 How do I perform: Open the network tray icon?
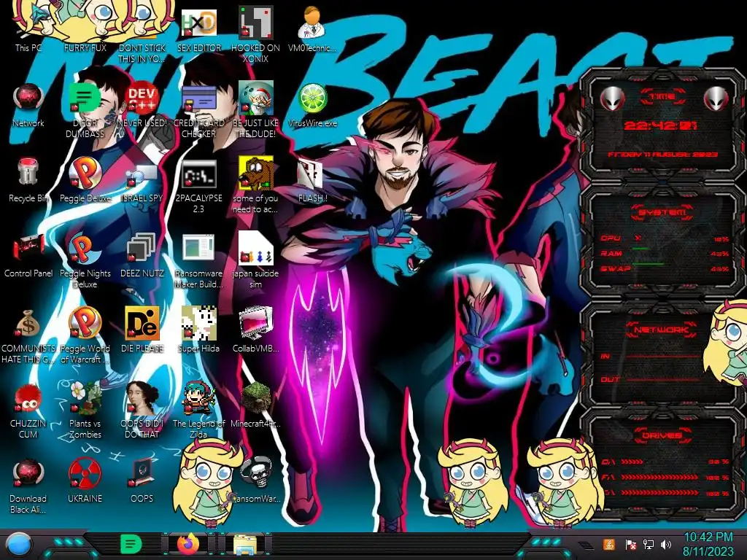(649, 545)
